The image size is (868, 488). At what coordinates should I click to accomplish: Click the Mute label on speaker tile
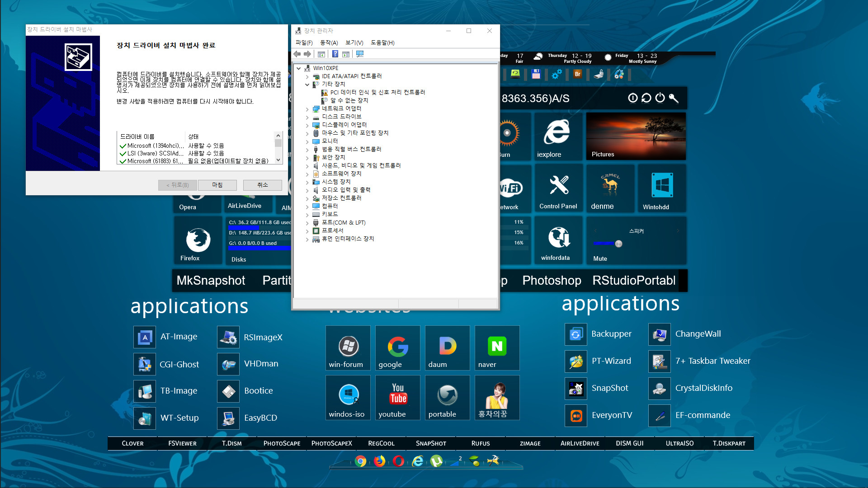pyautogui.click(x=600, y=258)
